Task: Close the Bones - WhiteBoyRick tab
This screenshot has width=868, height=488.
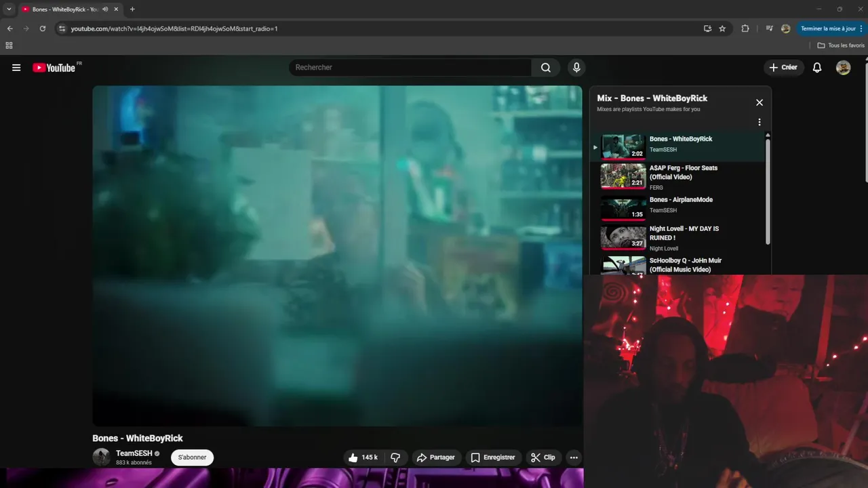Action: pyautogui.click(x=116, y=9)
